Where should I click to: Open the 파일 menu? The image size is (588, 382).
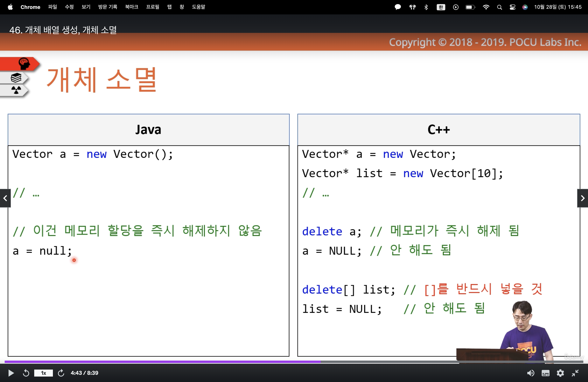click(x=52, y=7)
